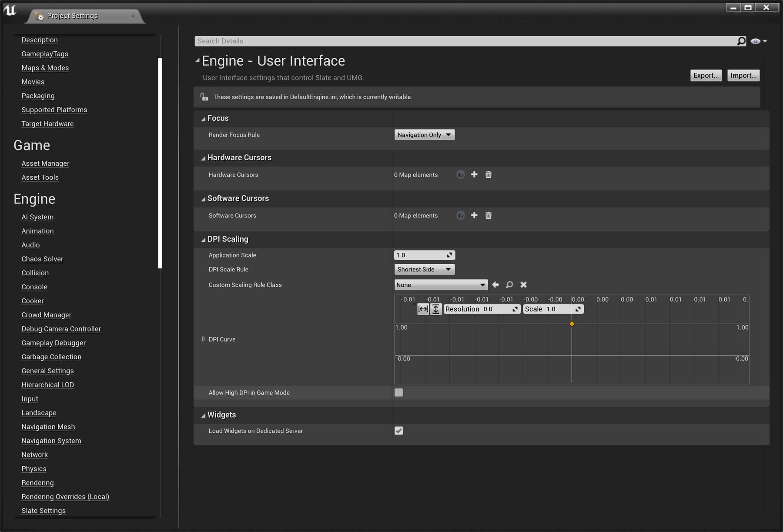
Task: Expand the DPI Curve property
Action: [203, 339]
